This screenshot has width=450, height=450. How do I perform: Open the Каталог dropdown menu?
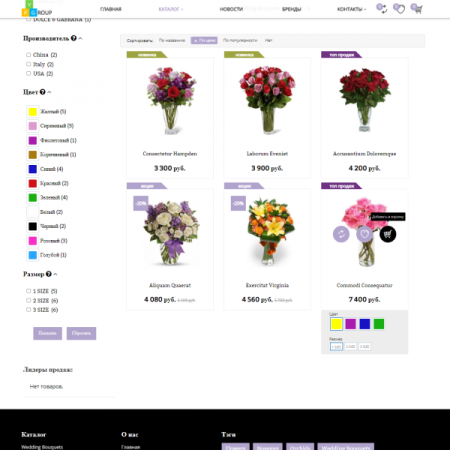pos(171,9)
